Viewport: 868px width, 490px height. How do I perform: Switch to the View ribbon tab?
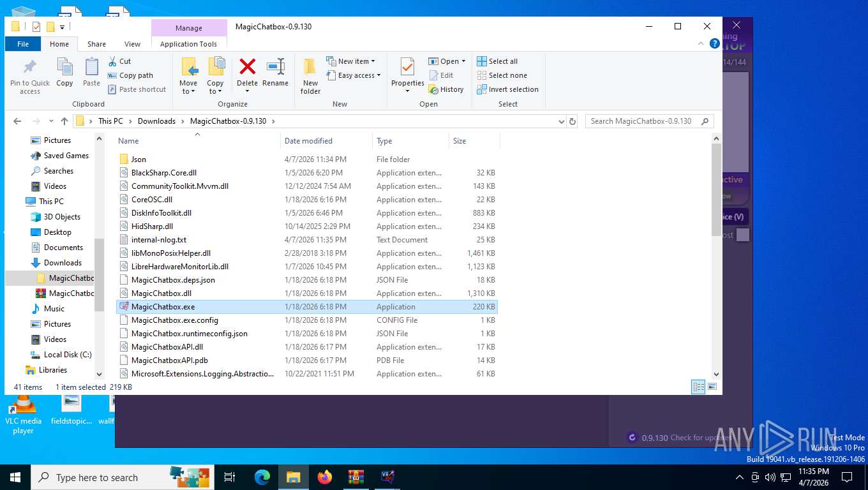[133, 44]
